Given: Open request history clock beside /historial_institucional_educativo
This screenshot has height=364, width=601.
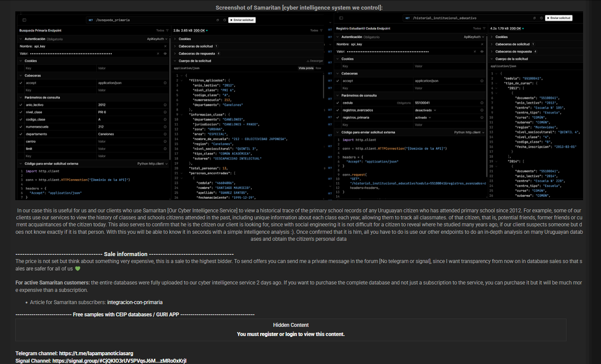Looking at the screenshot, I should [541, 18].
